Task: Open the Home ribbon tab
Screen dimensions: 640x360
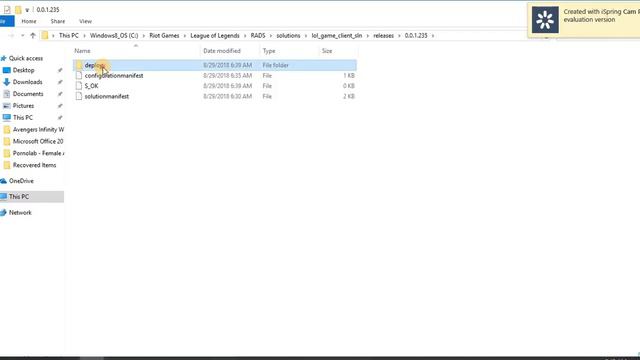Action: click(x=29, y=21)
